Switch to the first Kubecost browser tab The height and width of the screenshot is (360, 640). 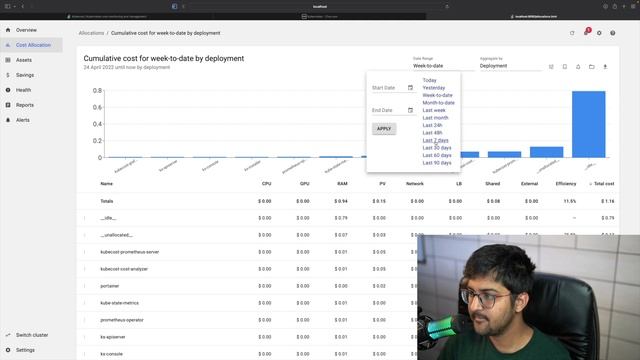(107, 17)
